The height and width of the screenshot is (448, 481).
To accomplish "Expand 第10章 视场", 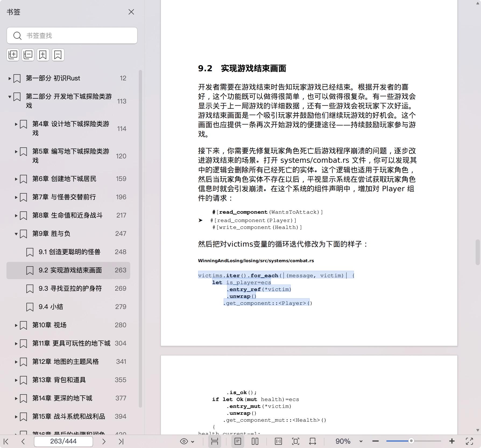I will [x=16, y=325].
